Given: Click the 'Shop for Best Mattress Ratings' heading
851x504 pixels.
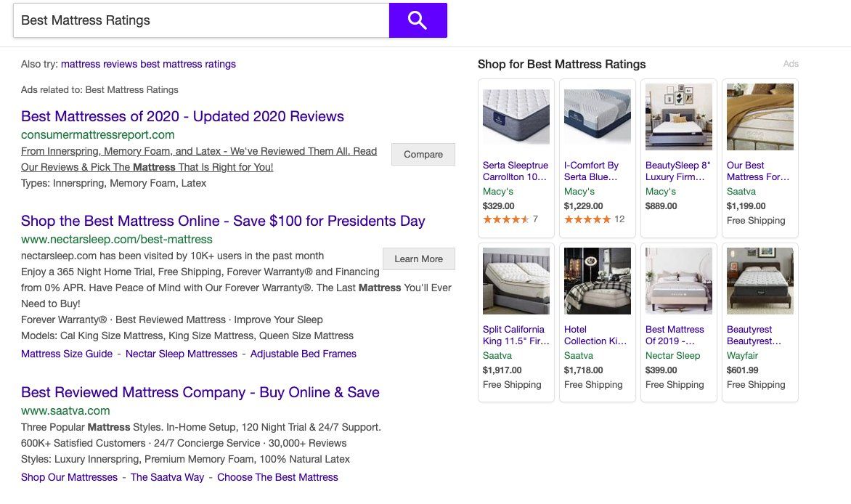Looking at the screenshot, I should coord(562,64).
